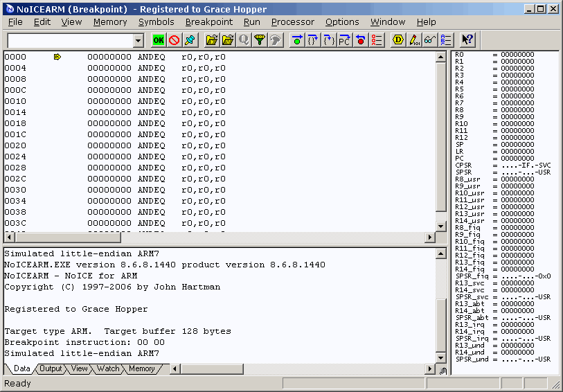Open the Options menu

[342, 22]
